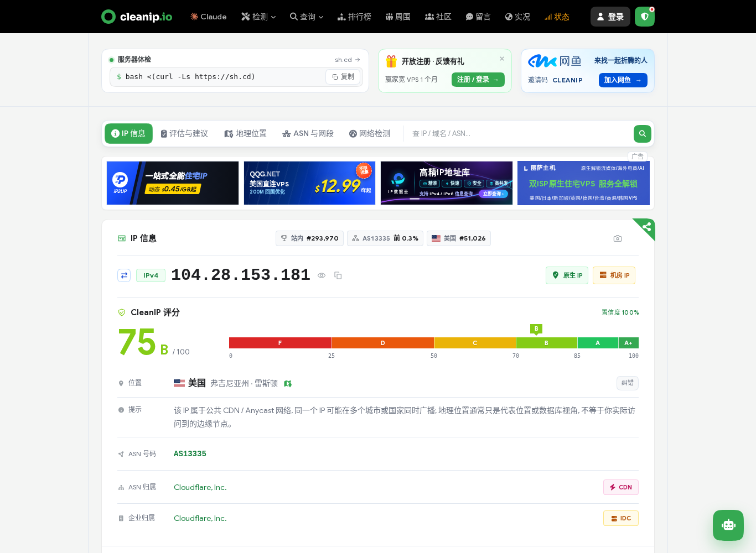
Task: Toggle IP visibility with eye icon
Action: 322,275
